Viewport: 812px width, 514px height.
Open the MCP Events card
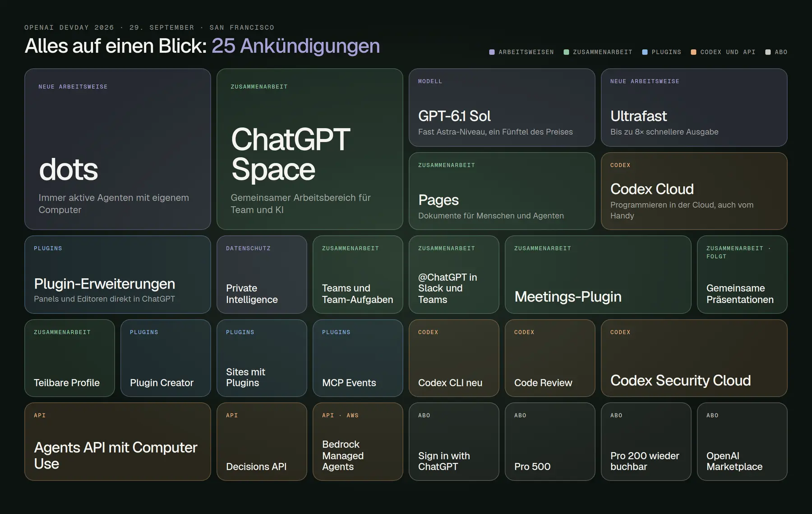[x=358, y=358]
